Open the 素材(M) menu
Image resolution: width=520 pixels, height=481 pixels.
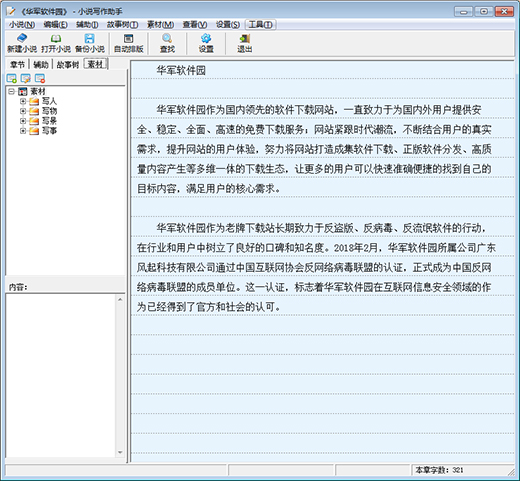click(x=160, y=25)
